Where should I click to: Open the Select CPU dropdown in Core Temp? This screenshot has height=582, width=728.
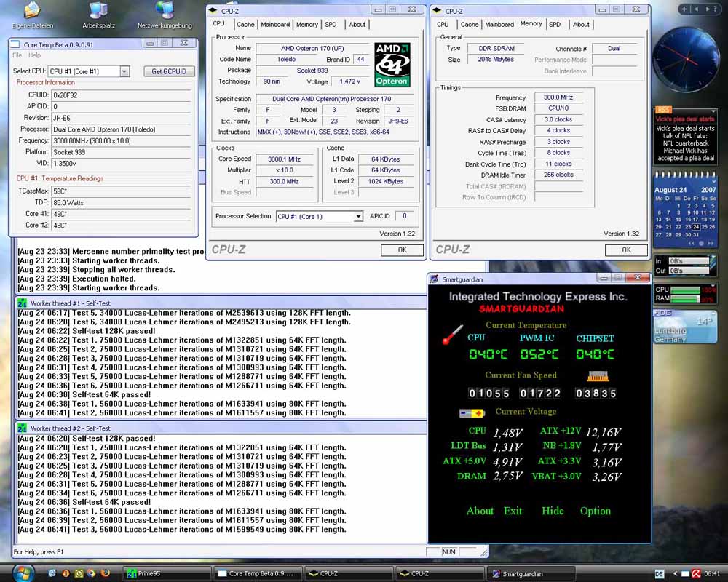[x=124, y=71]
